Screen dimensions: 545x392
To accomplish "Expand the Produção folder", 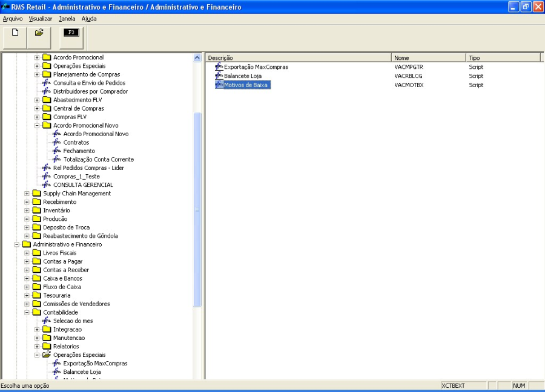I will (x=27, y=219).
